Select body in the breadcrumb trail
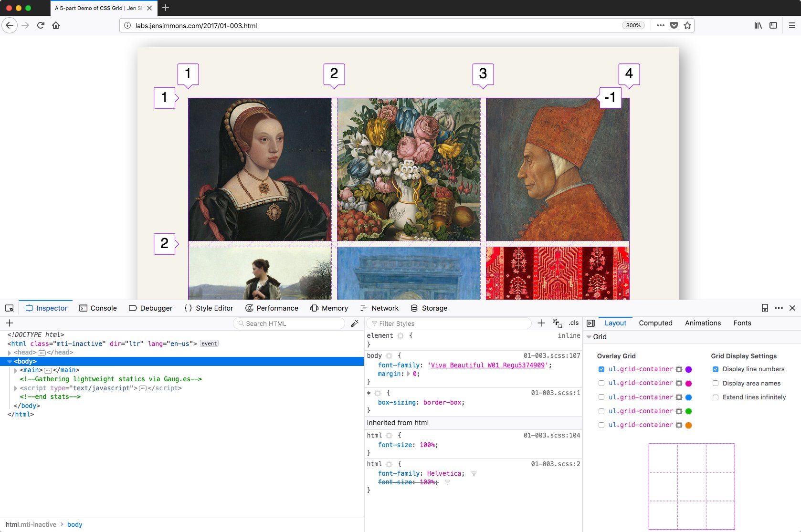This screenshot has width=801, height=532. click(74, 524)
